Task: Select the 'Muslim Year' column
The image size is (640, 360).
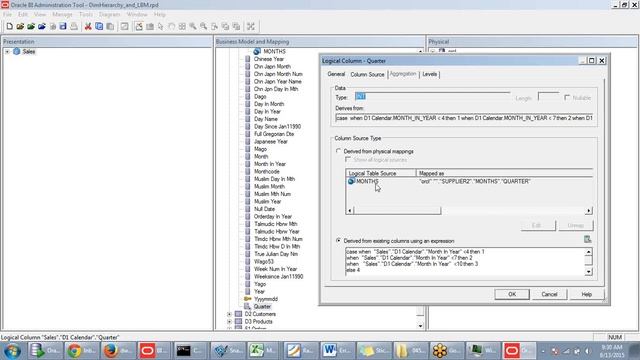Action: [x=267, y=202]
